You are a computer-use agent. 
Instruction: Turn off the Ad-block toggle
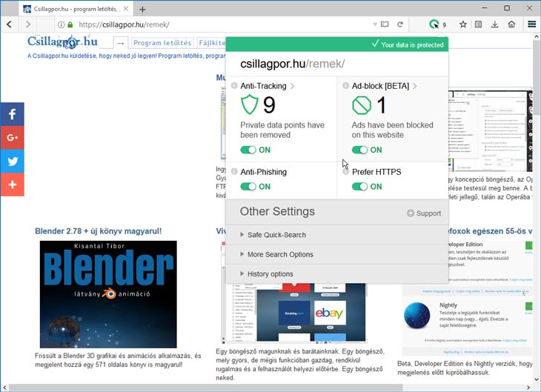[359, 150]
